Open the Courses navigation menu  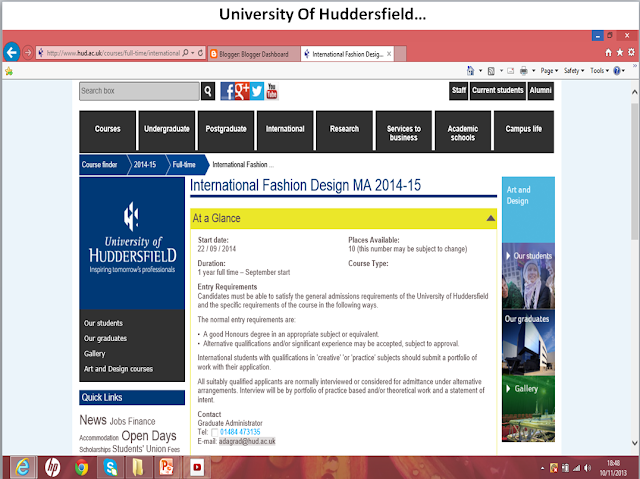[108, 131]
